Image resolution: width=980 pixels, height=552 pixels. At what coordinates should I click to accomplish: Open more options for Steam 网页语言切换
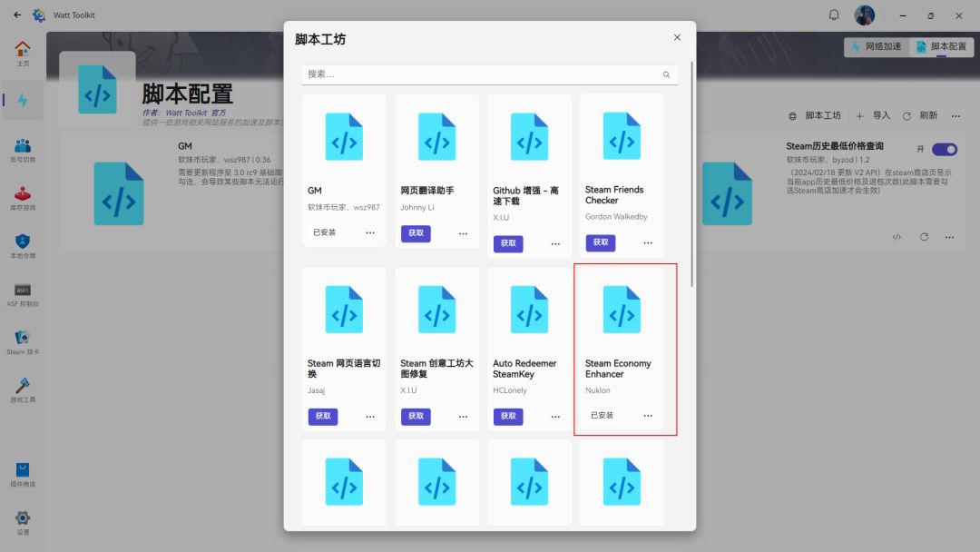370,417
